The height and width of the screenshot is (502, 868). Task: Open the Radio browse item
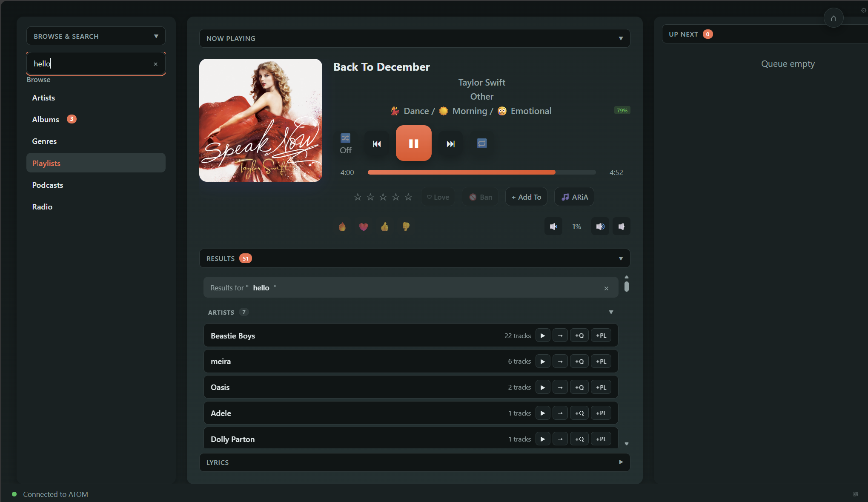[96, 207]
